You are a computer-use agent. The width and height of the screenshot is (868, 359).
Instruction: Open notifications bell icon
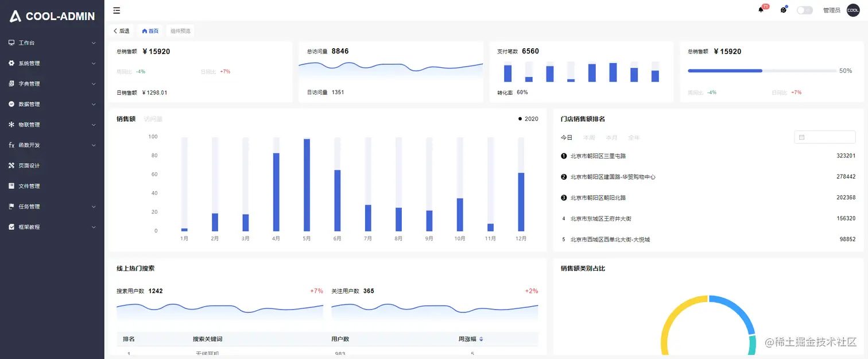(x=761, y=10)
